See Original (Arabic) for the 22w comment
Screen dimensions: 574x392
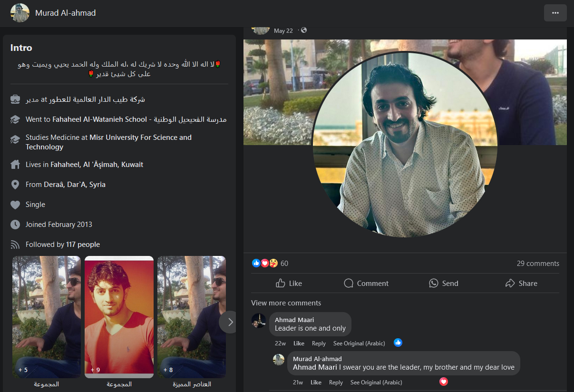click(x=359, y=343)
